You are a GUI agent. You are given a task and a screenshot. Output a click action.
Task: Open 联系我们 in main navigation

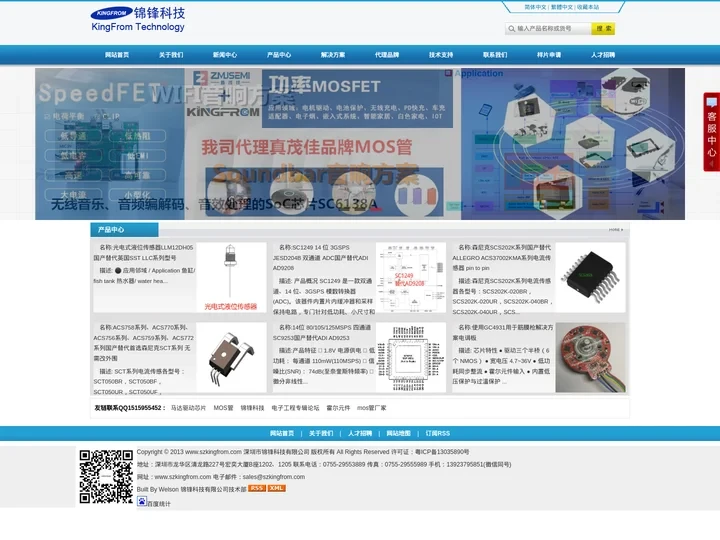tap(495, 55)
